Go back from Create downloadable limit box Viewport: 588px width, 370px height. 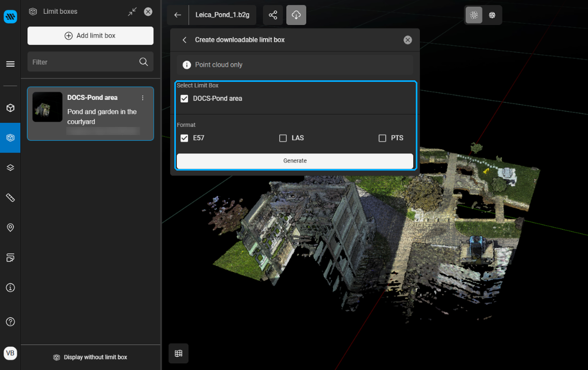[x=184, y=40]
